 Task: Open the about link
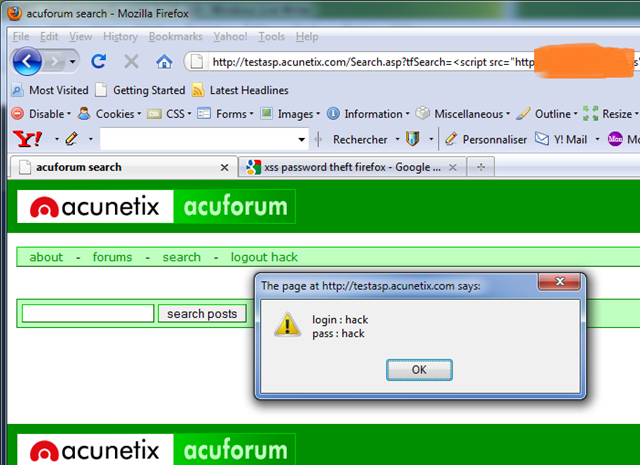pos(46,257)
